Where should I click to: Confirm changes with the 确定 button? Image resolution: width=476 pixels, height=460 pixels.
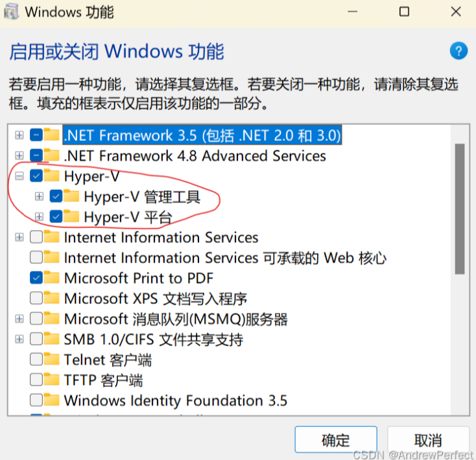[336, 440]
